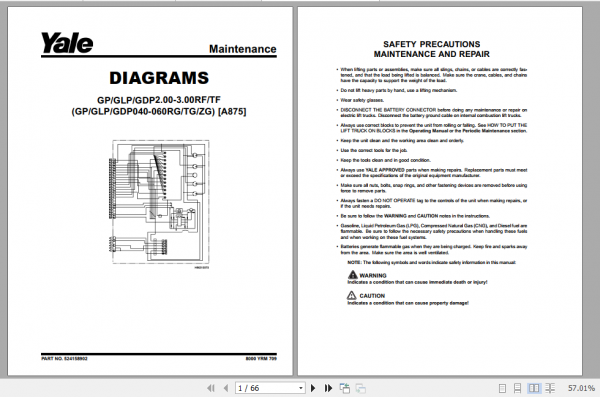
Task: Click the NOTE line about safety symbols
Action: click(x=432, y=263)
